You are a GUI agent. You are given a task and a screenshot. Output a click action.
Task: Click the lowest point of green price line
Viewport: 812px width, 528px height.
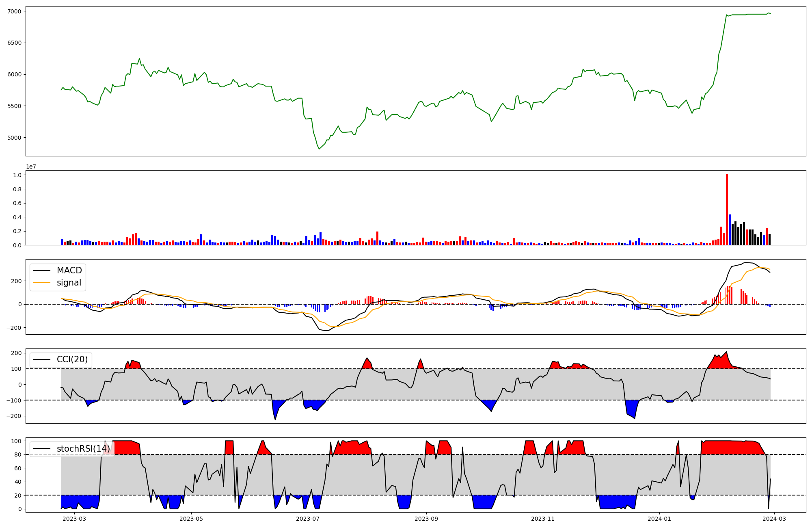pos(319,149)
